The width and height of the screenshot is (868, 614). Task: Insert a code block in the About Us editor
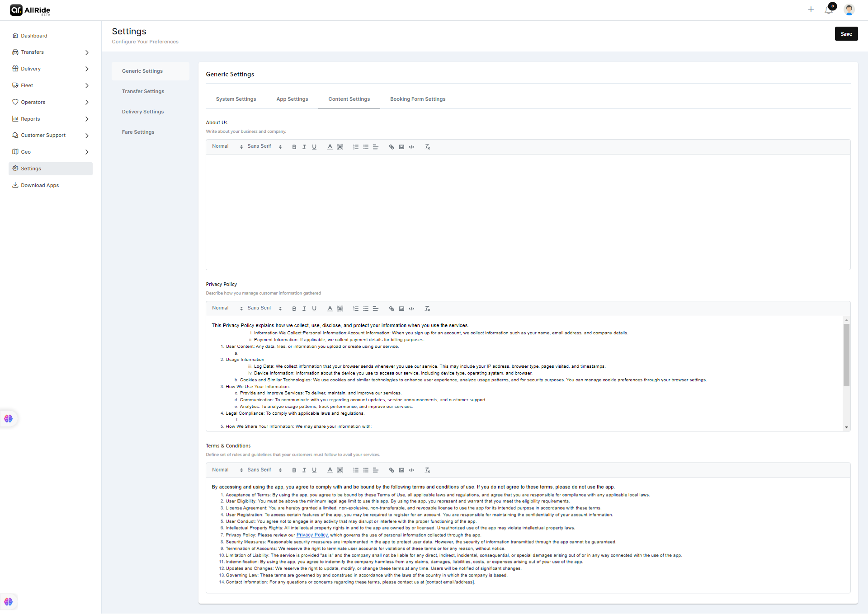tap(411, 147)
